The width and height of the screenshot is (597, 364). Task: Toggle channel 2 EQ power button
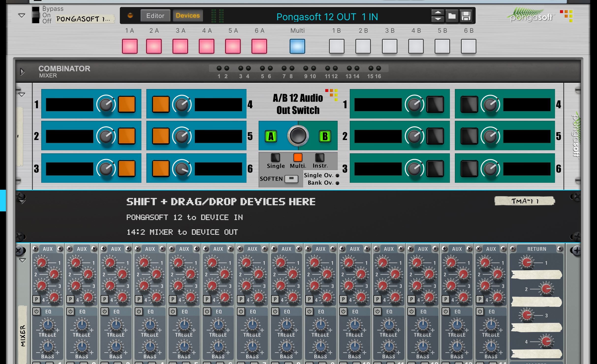pyautogui.click(x=71, y=312)
